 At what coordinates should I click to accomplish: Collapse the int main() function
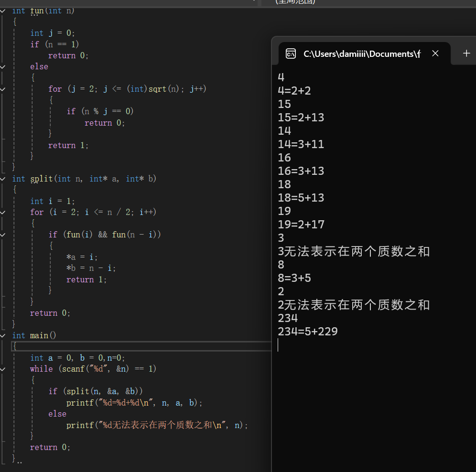click(3, 336)
